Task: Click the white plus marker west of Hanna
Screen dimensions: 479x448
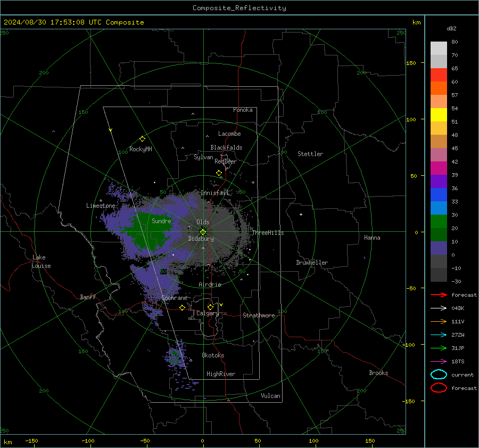Action: pyautogui.click(x=301, y=214)
